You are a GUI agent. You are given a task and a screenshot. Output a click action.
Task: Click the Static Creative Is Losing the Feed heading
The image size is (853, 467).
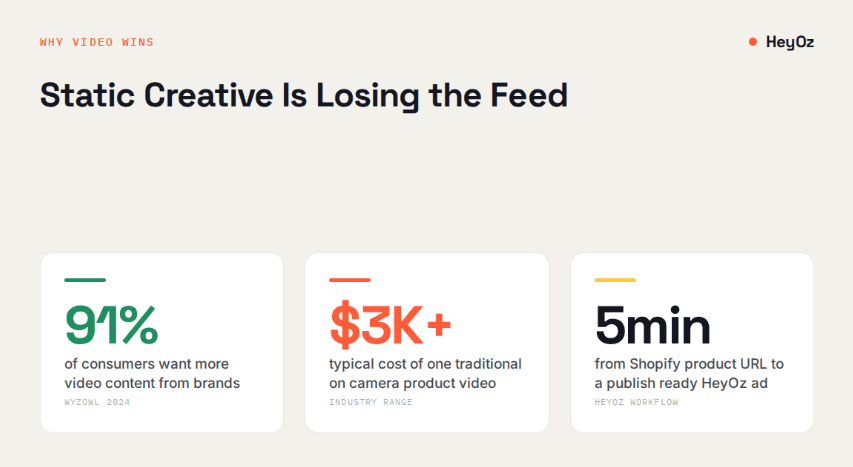point(304,95)
